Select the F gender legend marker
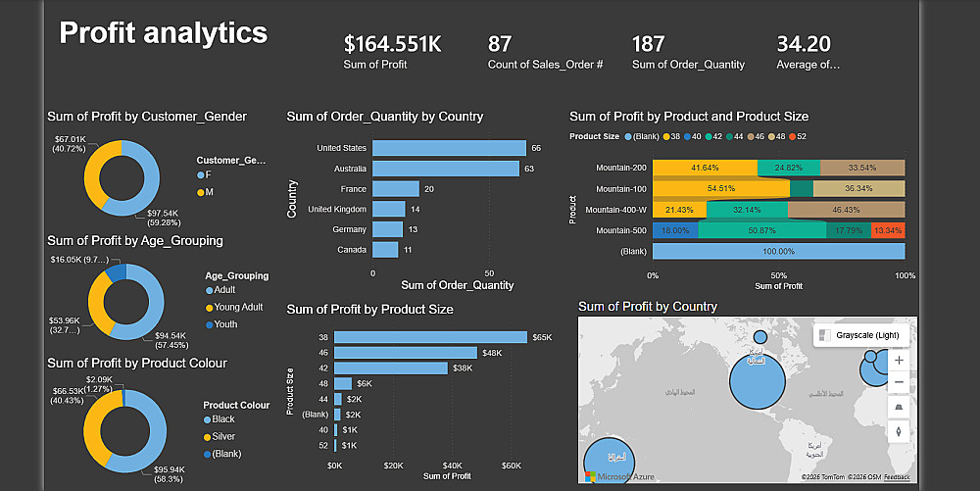Screen dimensions: 980x491 pos(201,174)
